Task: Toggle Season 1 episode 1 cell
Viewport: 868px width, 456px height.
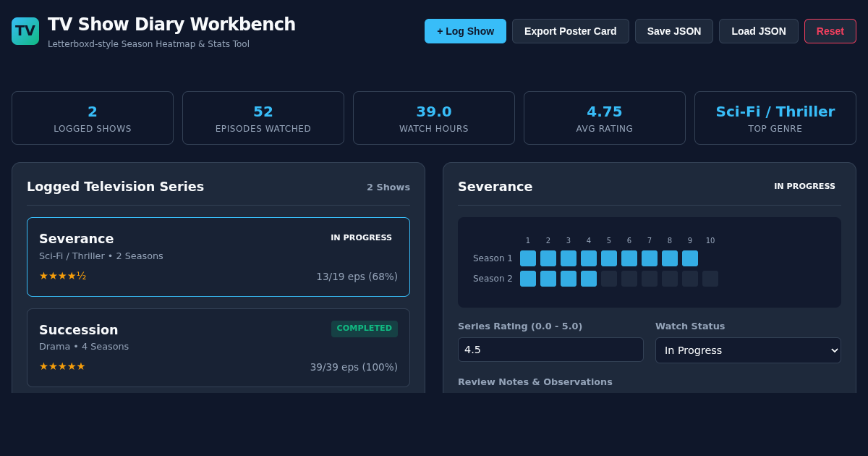Action: (528, 258)
